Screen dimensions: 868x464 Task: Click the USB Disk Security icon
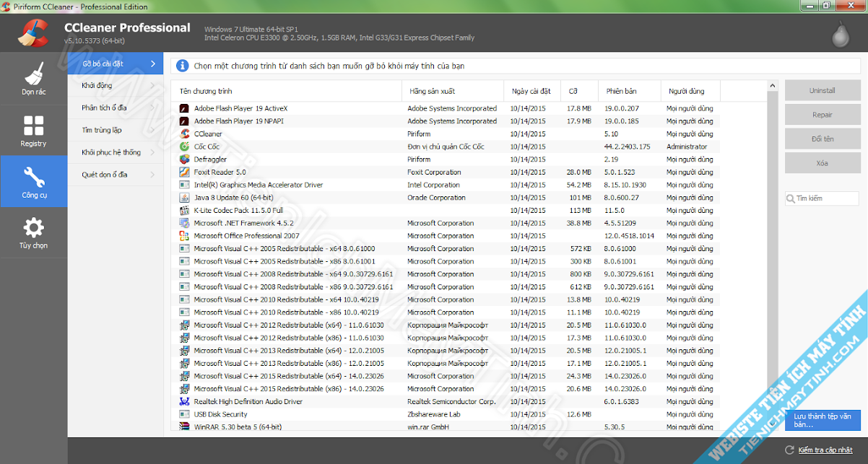click(x=184, y=414)
